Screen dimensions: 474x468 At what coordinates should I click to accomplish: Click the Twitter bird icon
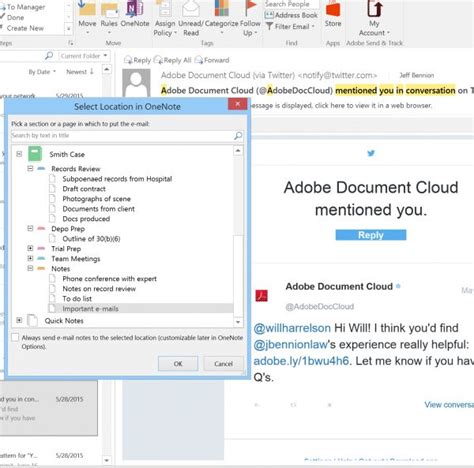coord(371,153)
